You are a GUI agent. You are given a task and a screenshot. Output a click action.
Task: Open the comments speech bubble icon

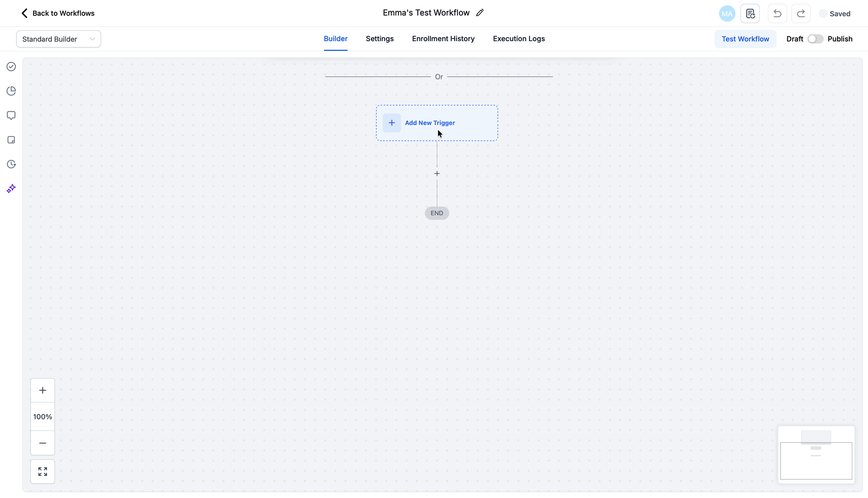click(x=11, y=115)
